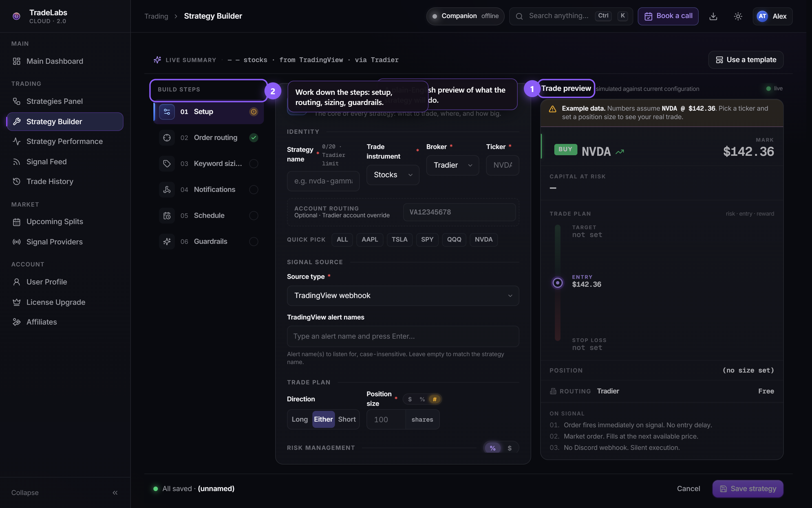Pick QQQ quick pick ticker
Viewport: 812px width, 508px height.
coord(454,240)
